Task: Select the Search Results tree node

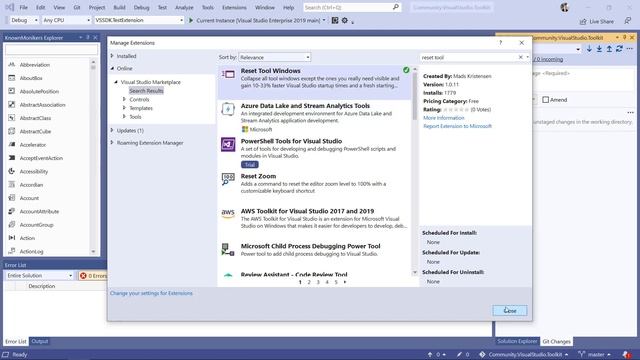Action: [146, 91]
